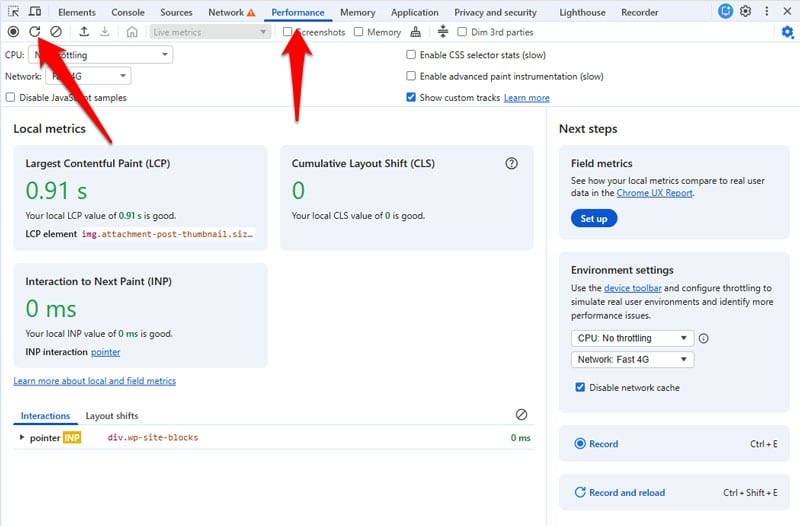Click the clear recording icon
This screenshot has height=526, width=800.
[x=56, y=32]
